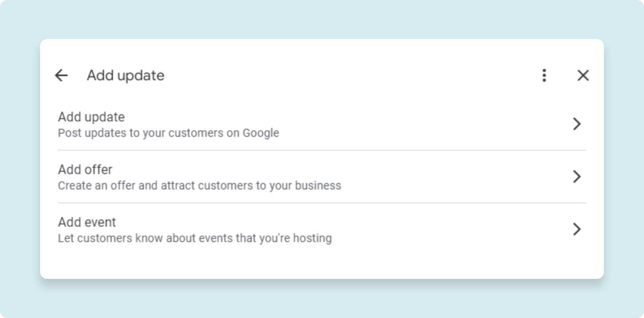
Task: Dismiss dialog by clicking light blue backdrop
Action: click(x=322, y=20)
